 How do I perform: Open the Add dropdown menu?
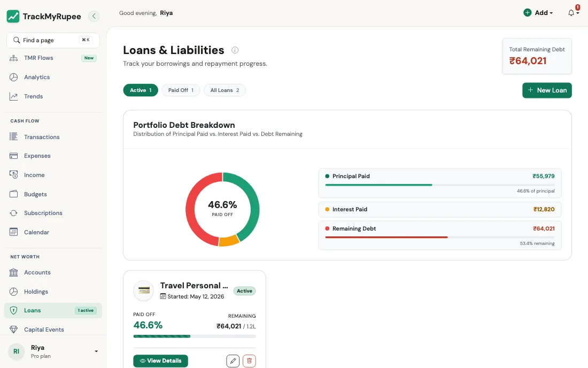tap(538, 13)
